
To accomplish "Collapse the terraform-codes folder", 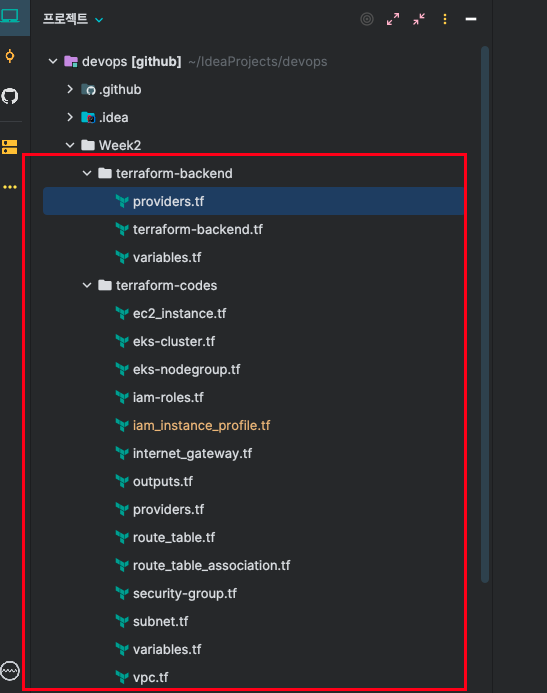I will (87, 285).
